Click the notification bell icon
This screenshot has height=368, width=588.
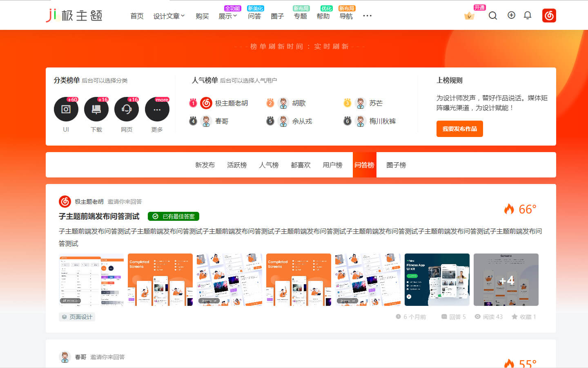pos(528,16)
